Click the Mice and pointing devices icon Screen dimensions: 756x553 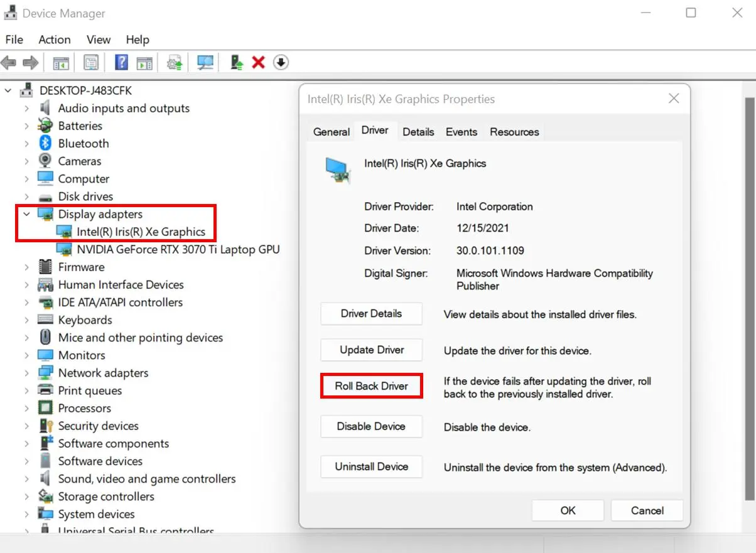[45, 337]
